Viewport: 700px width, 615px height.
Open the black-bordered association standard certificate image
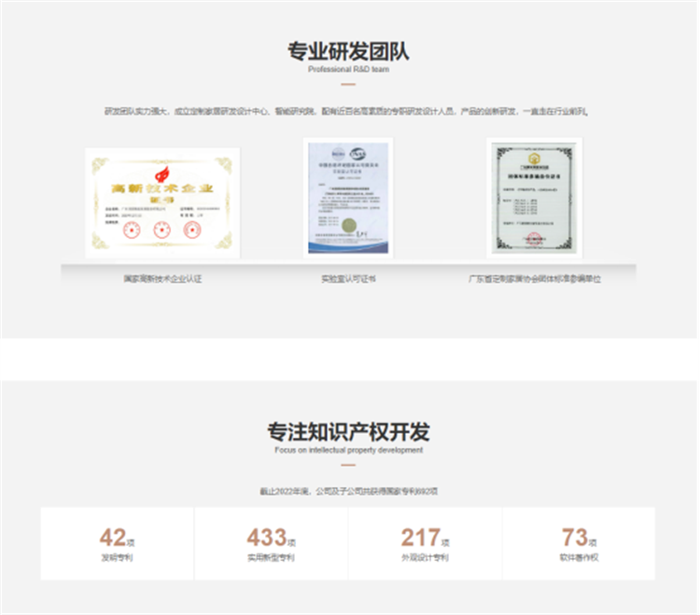(x=535, y=198)
